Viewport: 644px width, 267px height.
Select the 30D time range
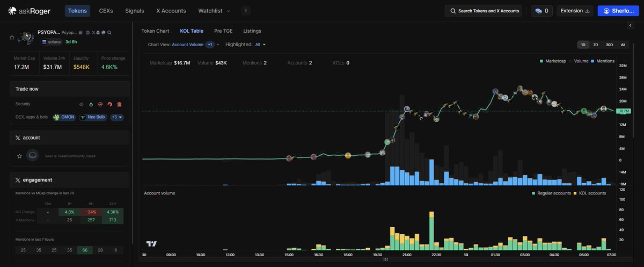tap(609, 45)
